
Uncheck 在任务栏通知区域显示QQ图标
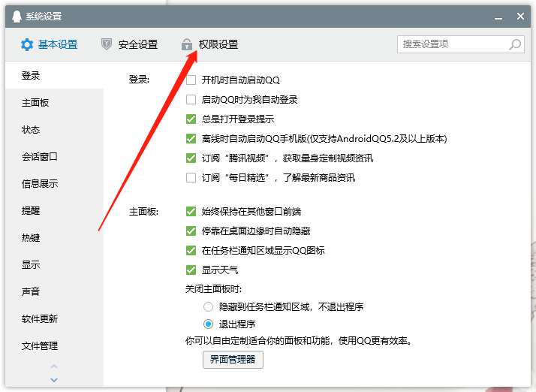coord(191,250)
